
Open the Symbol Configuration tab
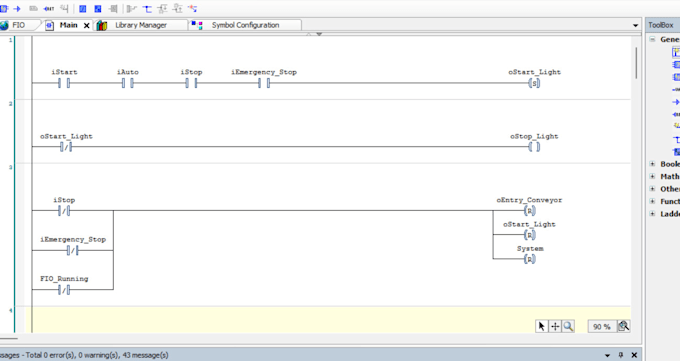click(x=245, y=25)
